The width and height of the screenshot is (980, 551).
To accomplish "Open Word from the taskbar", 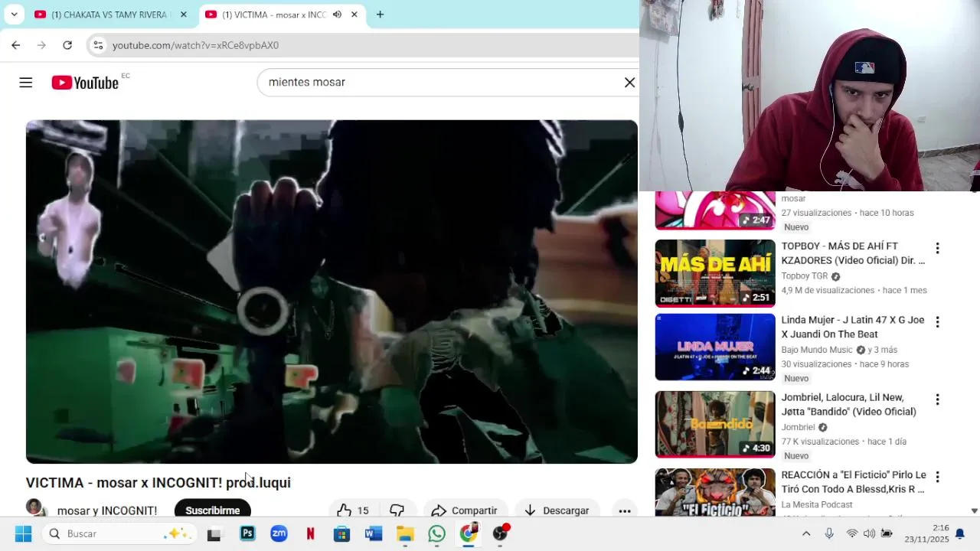I will pos(374,533).
